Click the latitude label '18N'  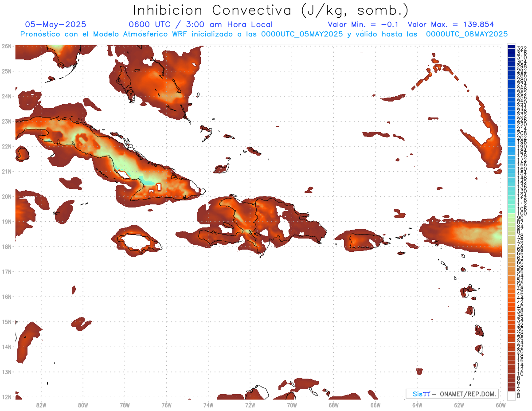(x=6, y=247)
